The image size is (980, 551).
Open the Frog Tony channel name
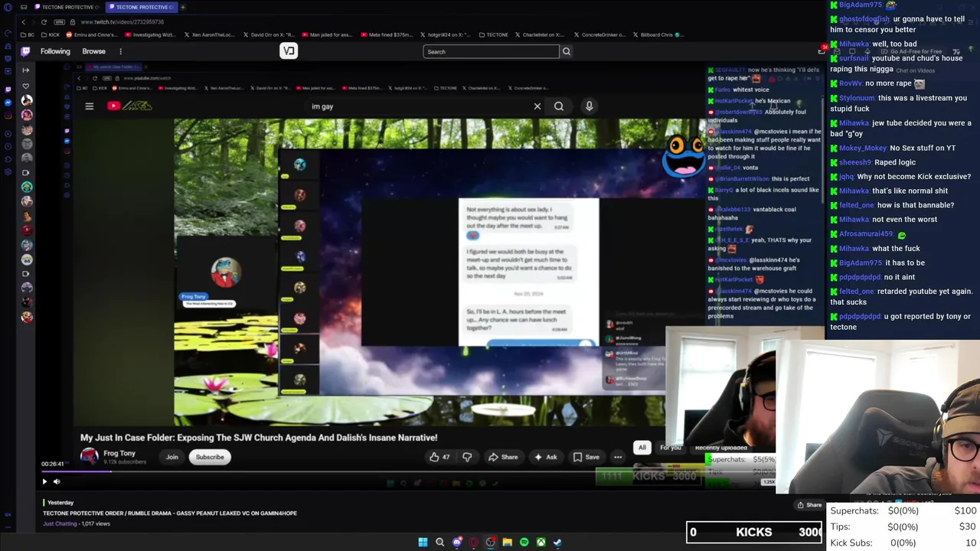(x=119, y=453)
